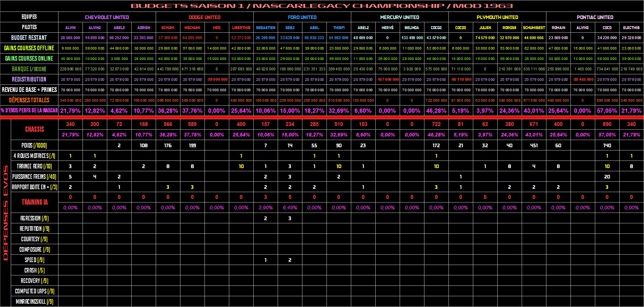The width and height of the screenshot is (644, 307).
Task: Click the Mercury United team header
Action: (400, 17)
